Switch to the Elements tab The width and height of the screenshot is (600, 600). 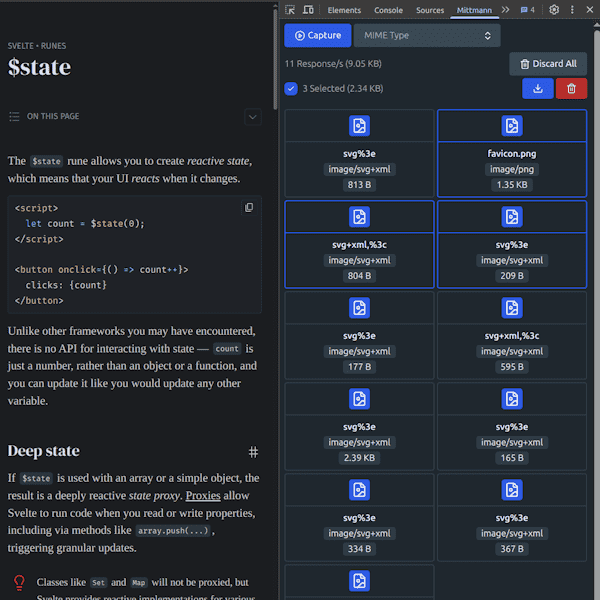pos(344,10)
